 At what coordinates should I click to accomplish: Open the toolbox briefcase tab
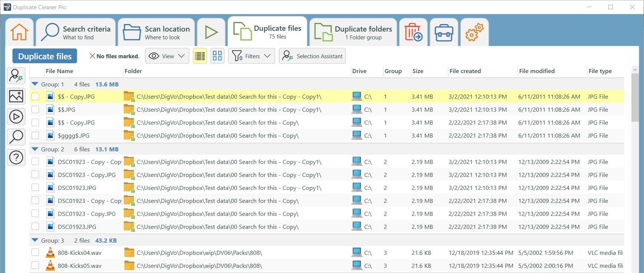click(444, 32)
